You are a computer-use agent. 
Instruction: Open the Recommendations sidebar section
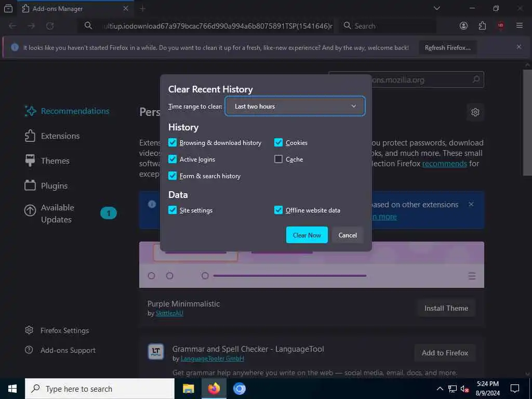click(x=67, y=111)
